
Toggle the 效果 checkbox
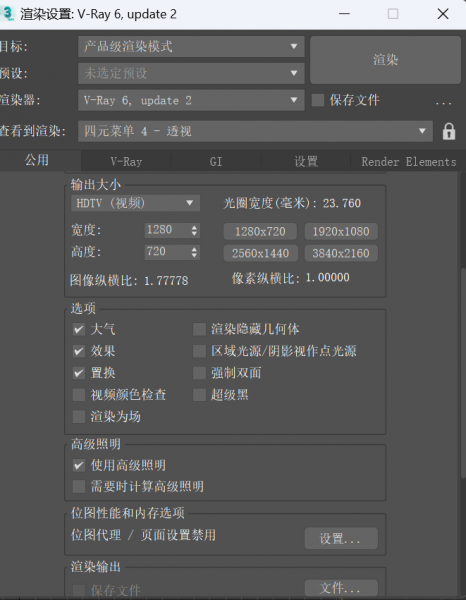pyautogui.click(x=79, y=351)
